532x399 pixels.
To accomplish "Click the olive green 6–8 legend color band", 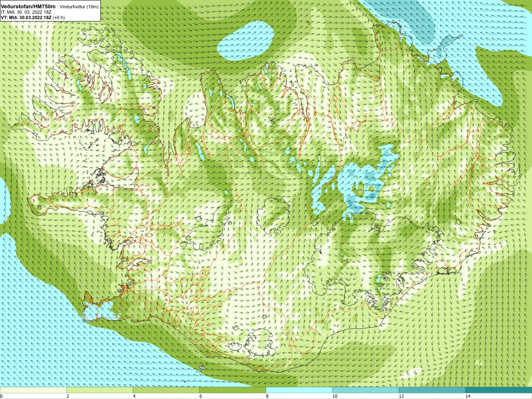I will pos(233,390).
